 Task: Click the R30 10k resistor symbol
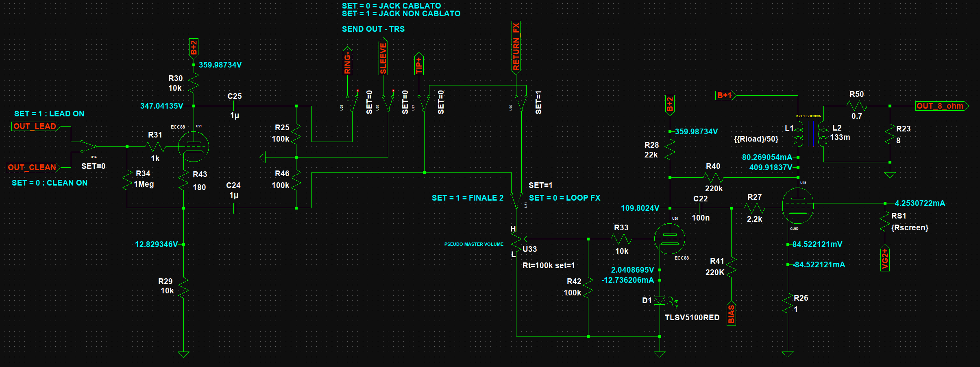(x=194, y=83)
